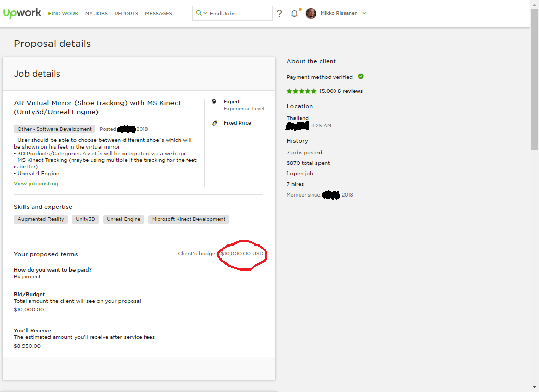
Task: Open the Reports menu
Action: point(126,13)
